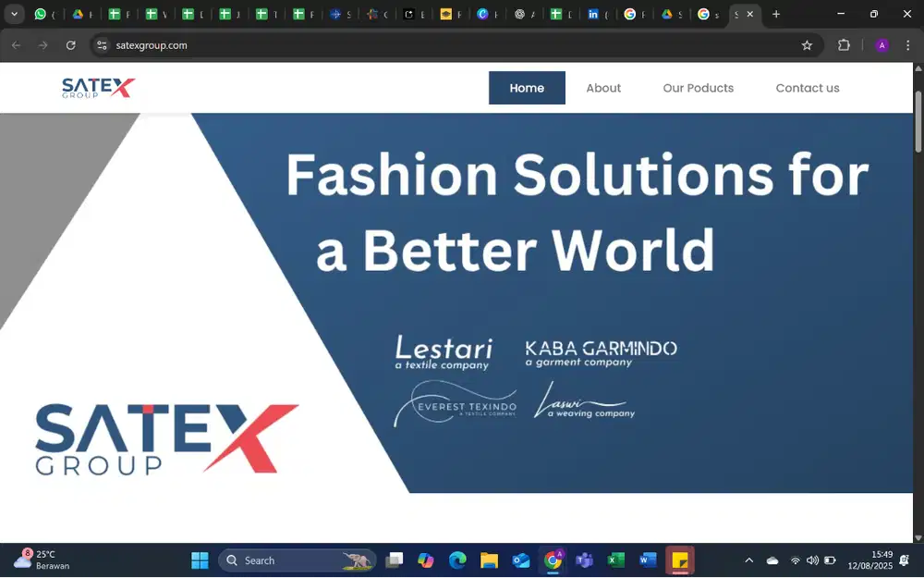Switch to the LinkedIn browser tab
This screenshot has height=578, width=924.
[x=593, y=15]
